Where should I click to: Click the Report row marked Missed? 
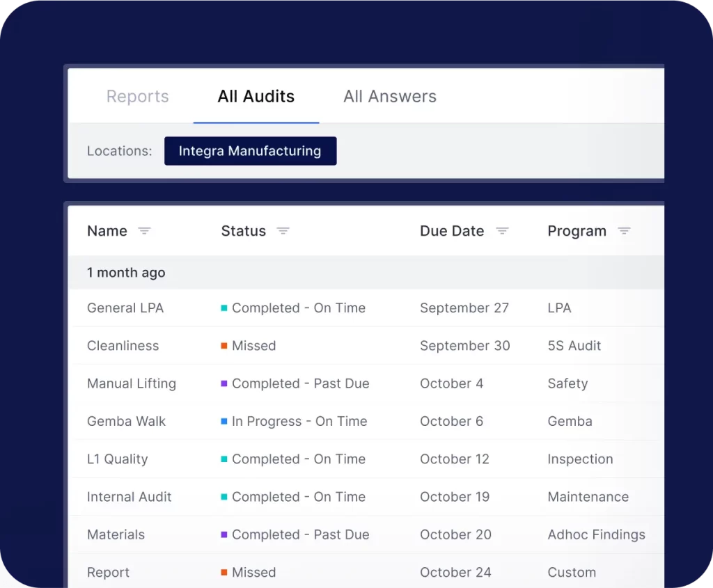pyautogui.click(x=108, y=572)
